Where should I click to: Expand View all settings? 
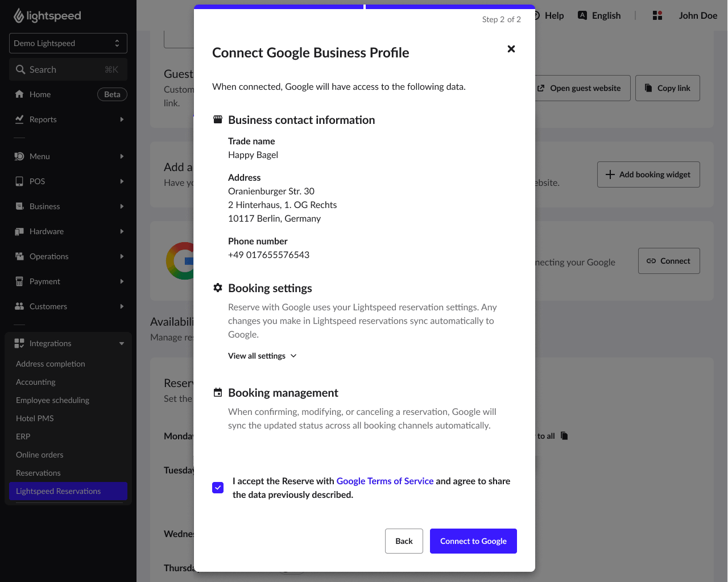[262, 356]
